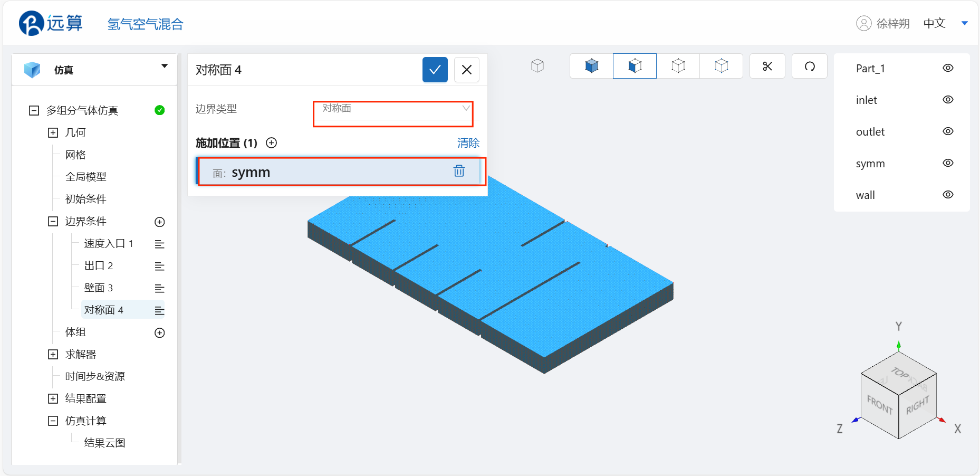Select wireframe cube display mode

(678, 66)
